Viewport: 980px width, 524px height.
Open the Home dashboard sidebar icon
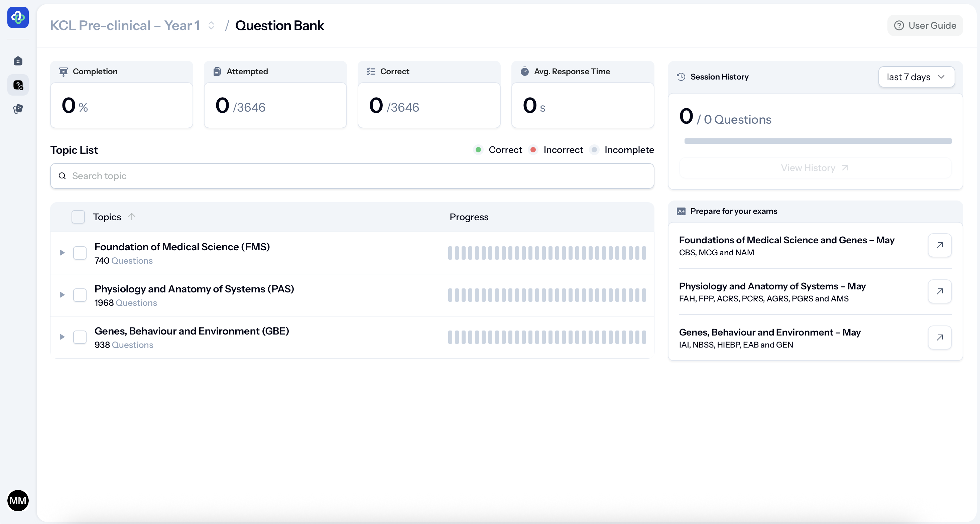click(x=18, y=61)
